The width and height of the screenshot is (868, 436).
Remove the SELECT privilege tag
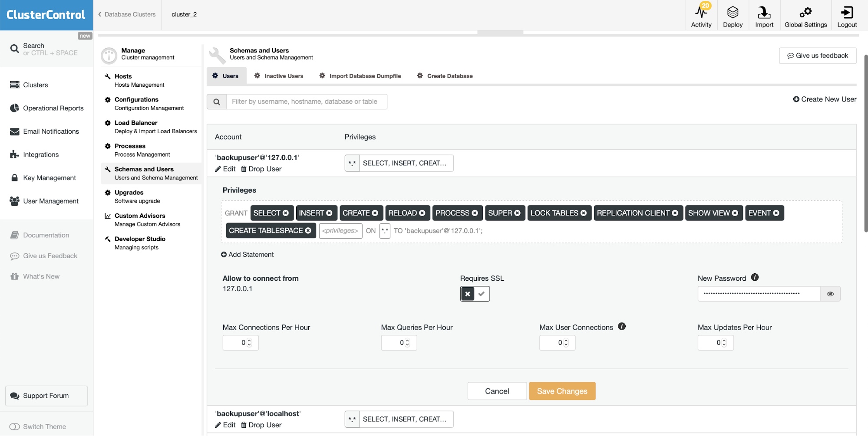[286, 213]
